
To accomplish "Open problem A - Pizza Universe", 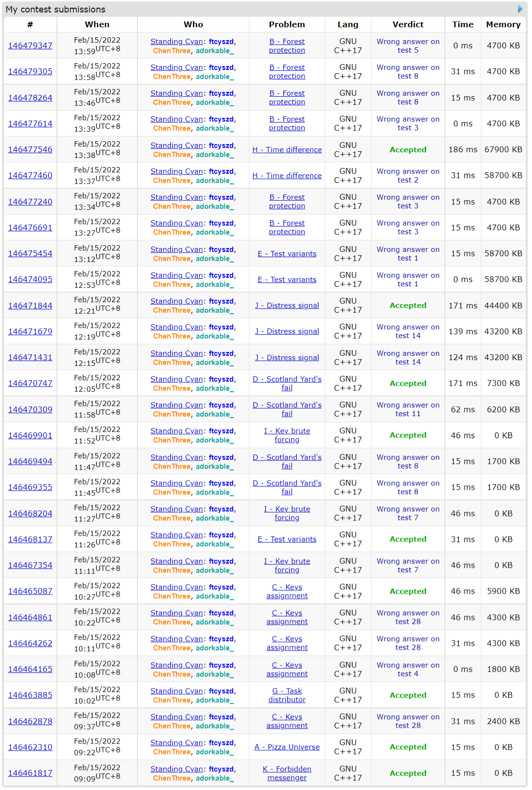I will (x=287, y=747).
